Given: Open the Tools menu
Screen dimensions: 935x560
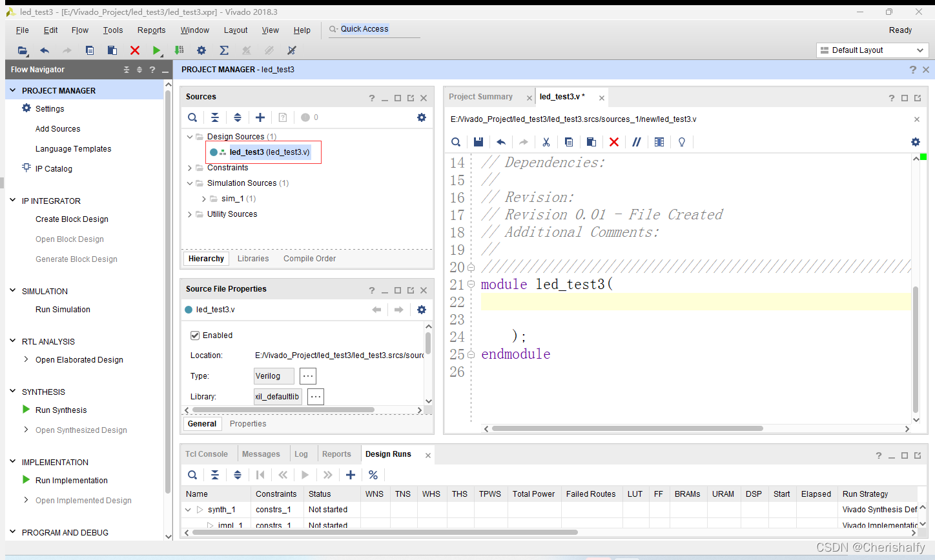Looking at the screenshot, I should click(113, 30).
